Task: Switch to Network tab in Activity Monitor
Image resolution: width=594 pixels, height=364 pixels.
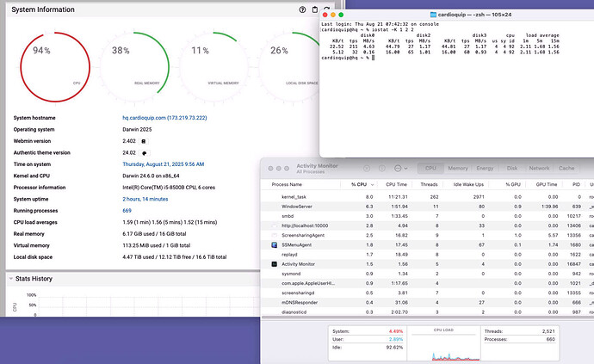Action: coord(539,168)
